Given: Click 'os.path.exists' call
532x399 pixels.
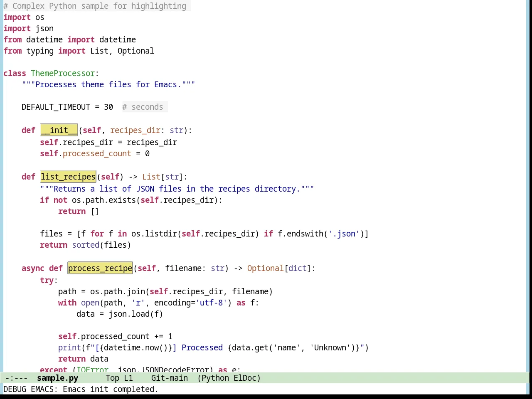Looking at the screenshot, I should pyautogui.click(x=104, y=200).
